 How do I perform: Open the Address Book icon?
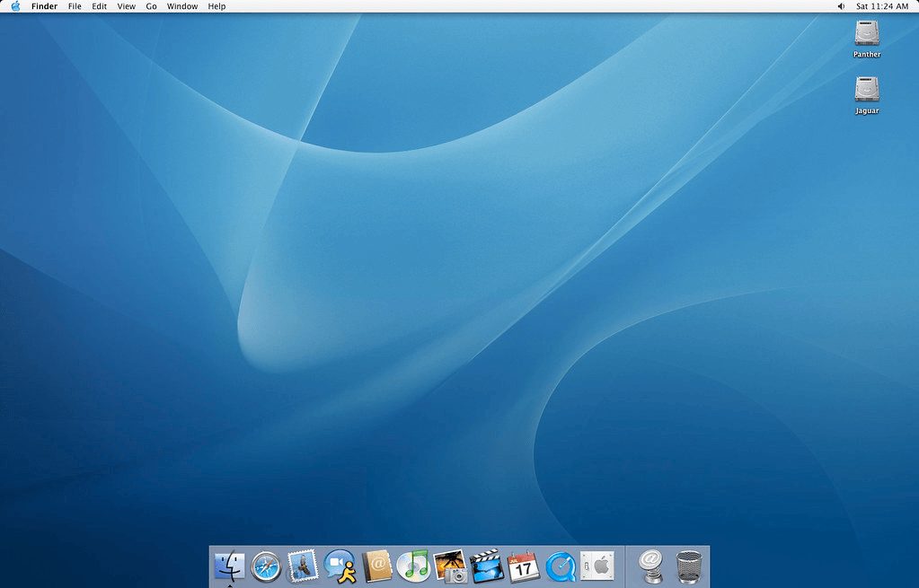[377, 566]
